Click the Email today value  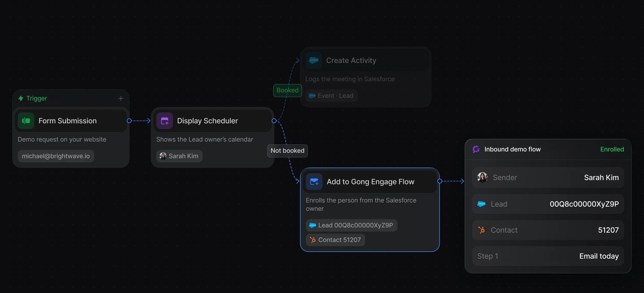point(599,256)
